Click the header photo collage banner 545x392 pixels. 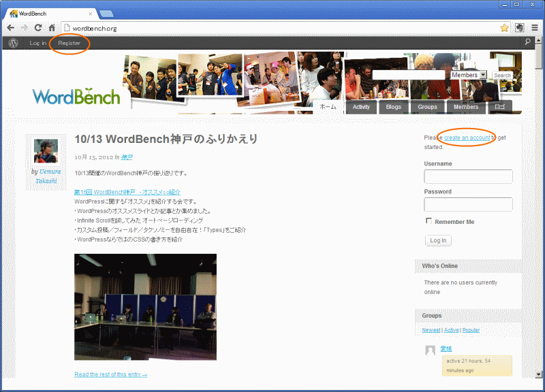tap(322, 82)
